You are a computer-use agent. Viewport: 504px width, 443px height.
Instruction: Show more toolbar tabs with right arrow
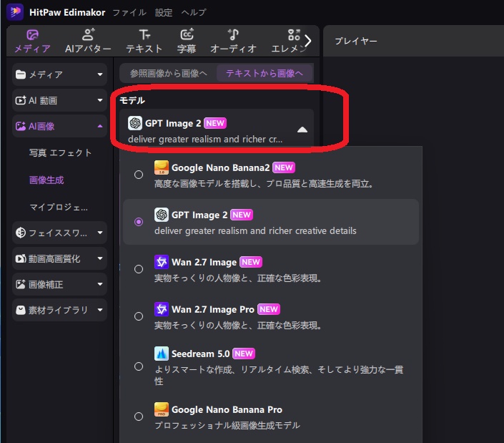(308, 41)
